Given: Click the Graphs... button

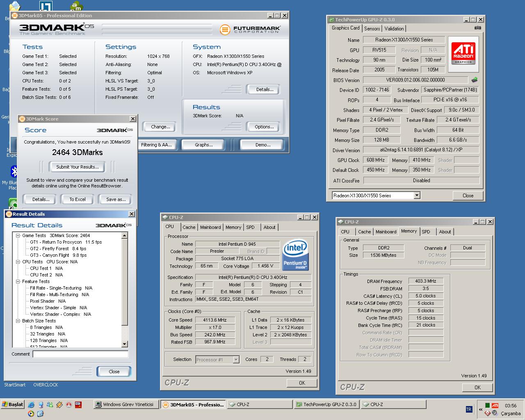Looking at the screenshot, I should click(204, 145).
